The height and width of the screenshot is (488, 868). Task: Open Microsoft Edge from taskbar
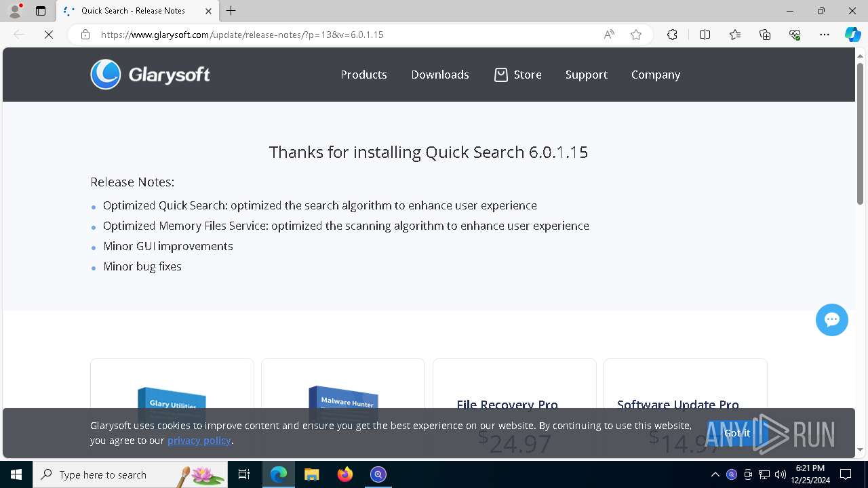coord(279,474)
